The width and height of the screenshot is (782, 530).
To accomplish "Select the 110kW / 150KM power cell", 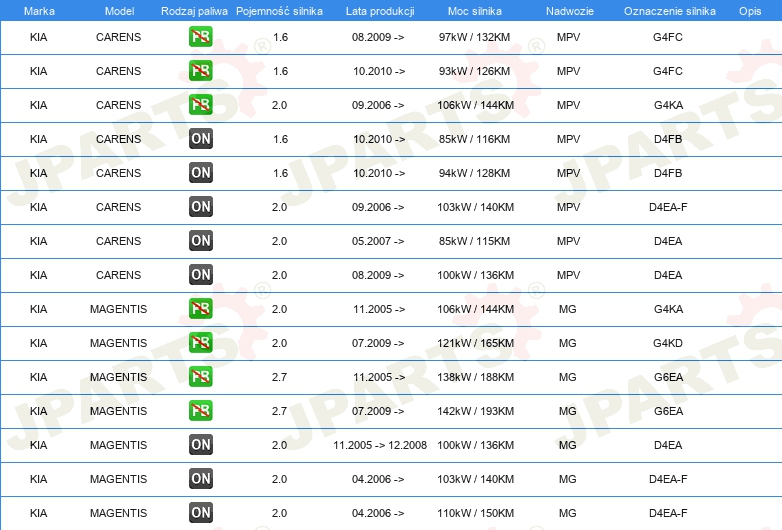I will point(475,513).
